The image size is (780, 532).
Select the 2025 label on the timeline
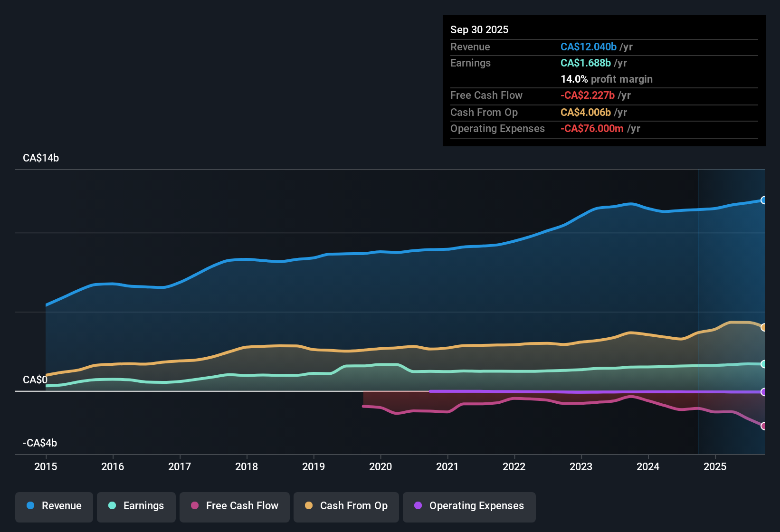pyautogui.click(x=715, y=467)
